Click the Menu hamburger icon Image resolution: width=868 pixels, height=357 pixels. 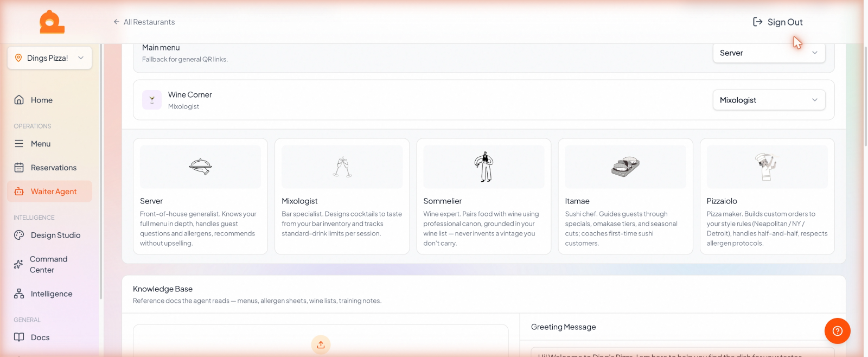tap(19, 144)
